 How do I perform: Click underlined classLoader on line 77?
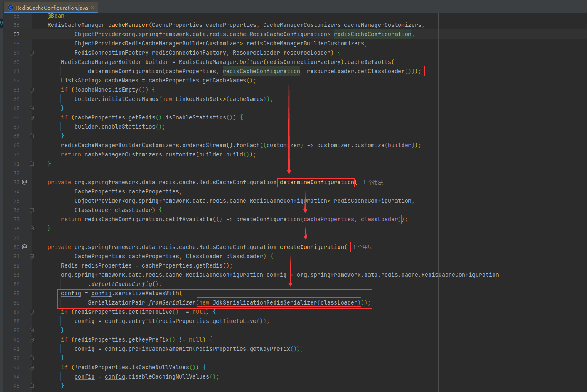[x=379, y=220]
